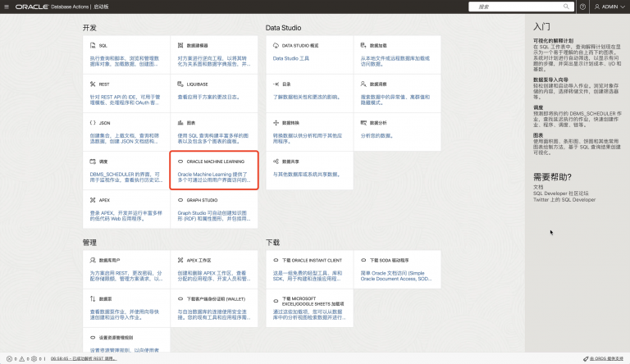Click the REST card icon
Screen dimensions: 630x364
[x=93, y=84]
